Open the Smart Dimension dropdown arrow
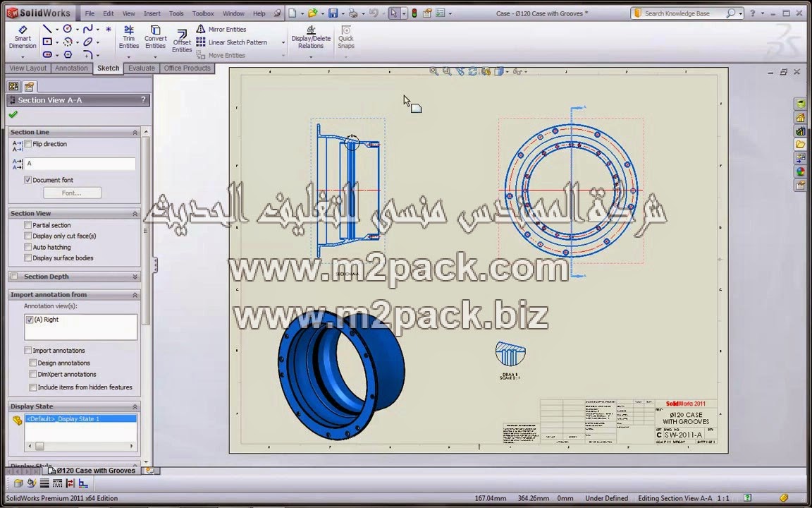Viewport: 812px width, 508px height. tap(23, 56)
